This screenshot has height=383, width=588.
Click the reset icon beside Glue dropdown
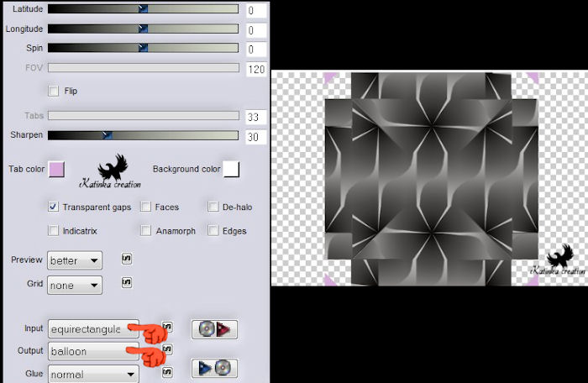167,370
